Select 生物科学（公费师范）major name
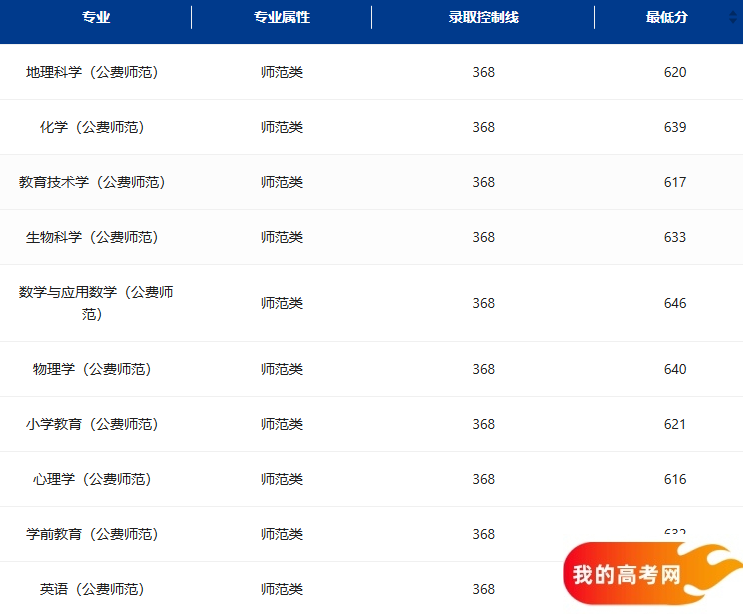The height and width of the screenshot is (614, 743). point(92,237)
